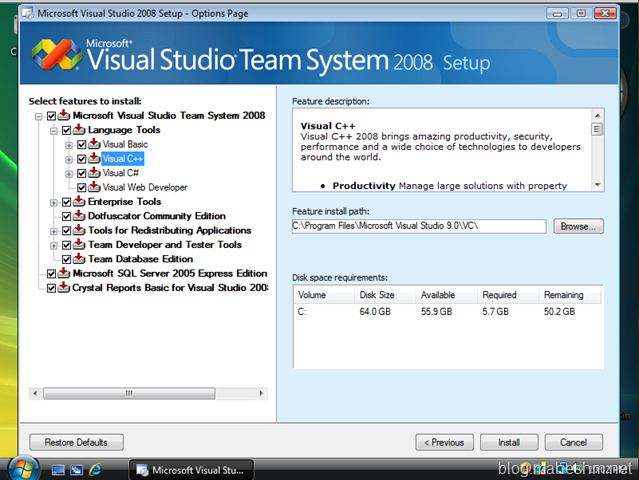Uncheck the Visual Basic checkbox

[x=82, y=145]
